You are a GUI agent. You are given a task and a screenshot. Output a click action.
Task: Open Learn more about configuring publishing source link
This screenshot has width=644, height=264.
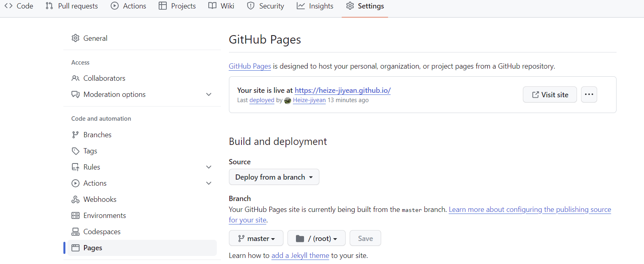(x=530, y=210)
